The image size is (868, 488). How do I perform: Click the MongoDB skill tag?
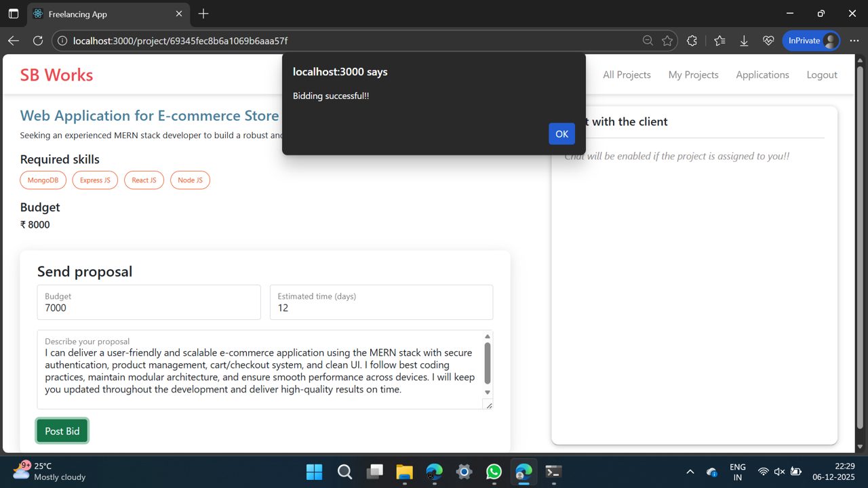tap(43, 180)
